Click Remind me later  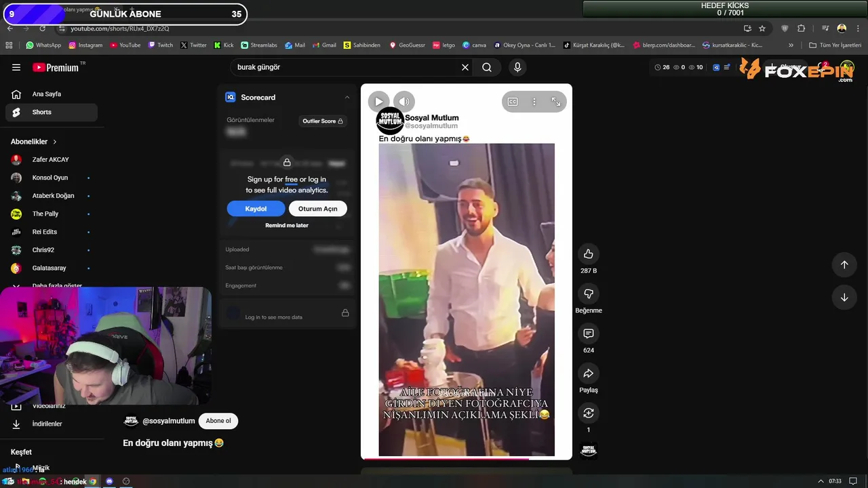(287, 226)
